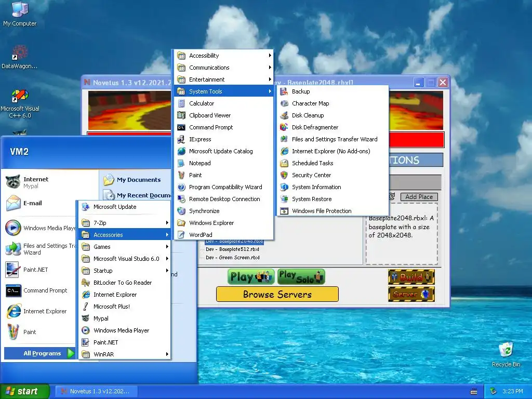Open Microsoft Plus! entry
This screenshot has height=399, width=532.
tap(125, 307)
